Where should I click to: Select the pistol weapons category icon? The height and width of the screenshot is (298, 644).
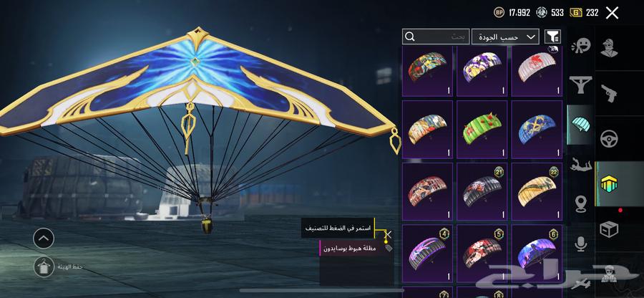pyautogui.click(x=609, y=93)
